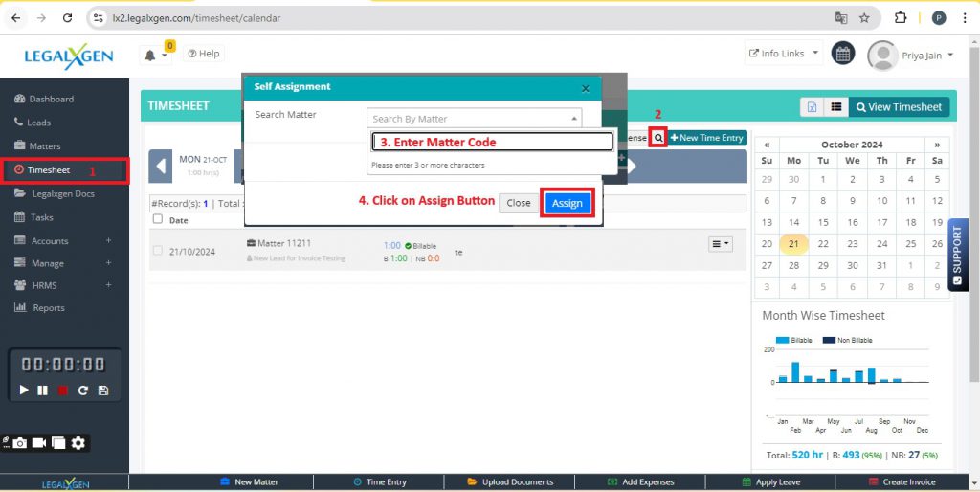Click the blue Assign button
This screenshot has height=492, width=980.
click(567, 203)
